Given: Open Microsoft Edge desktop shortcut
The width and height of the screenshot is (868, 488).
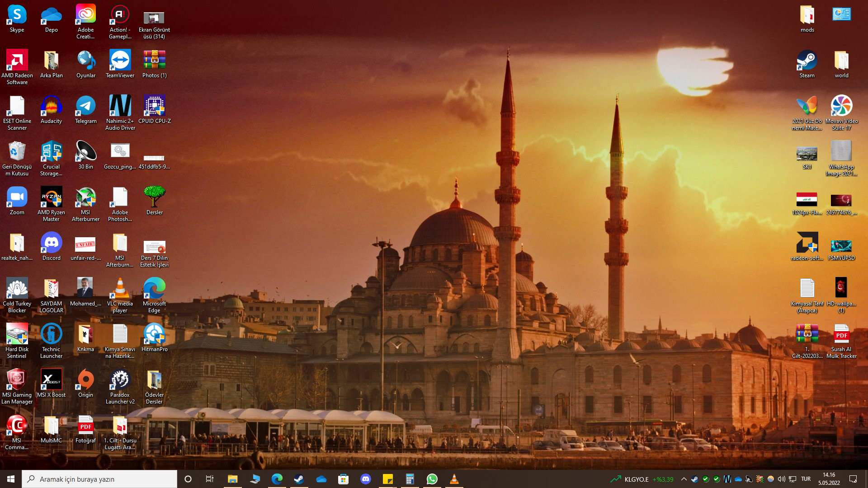Looking at the screenshot, I should pos(154,296).
